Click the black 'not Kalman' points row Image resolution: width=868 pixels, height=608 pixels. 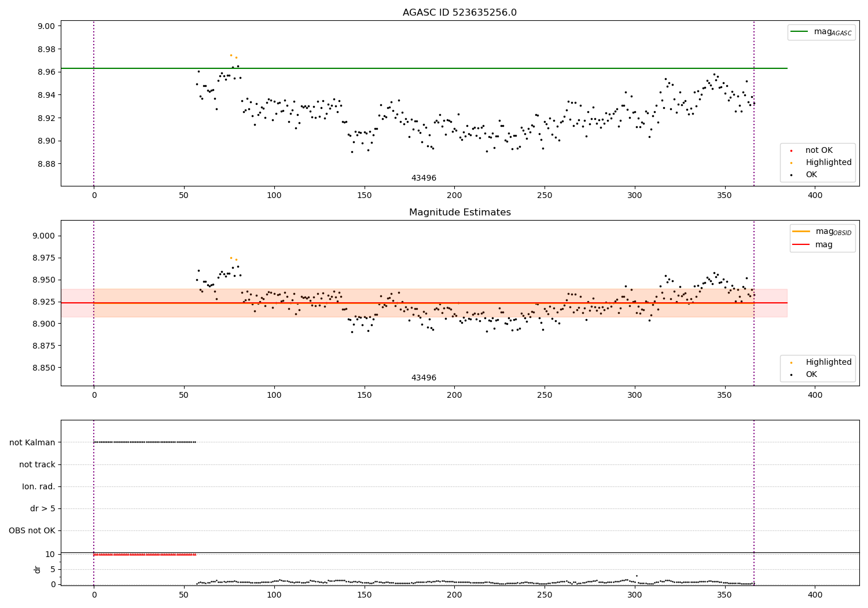point(145,442)
